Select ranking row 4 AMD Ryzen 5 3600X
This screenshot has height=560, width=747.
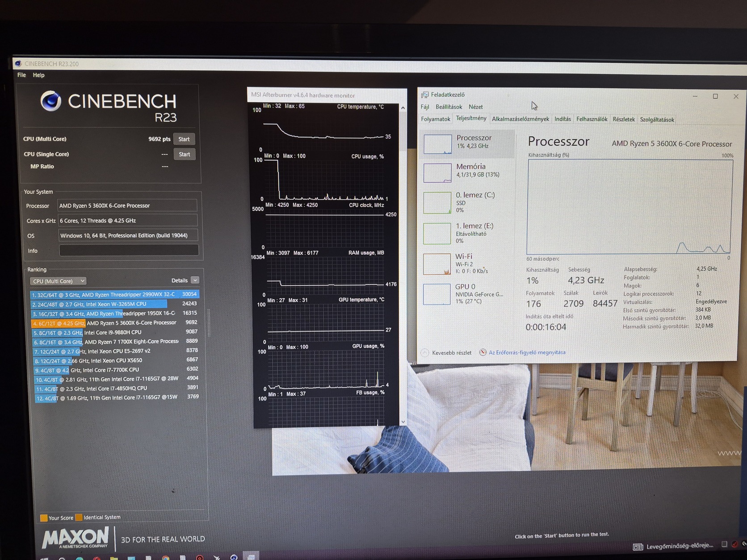click(115, 322)
